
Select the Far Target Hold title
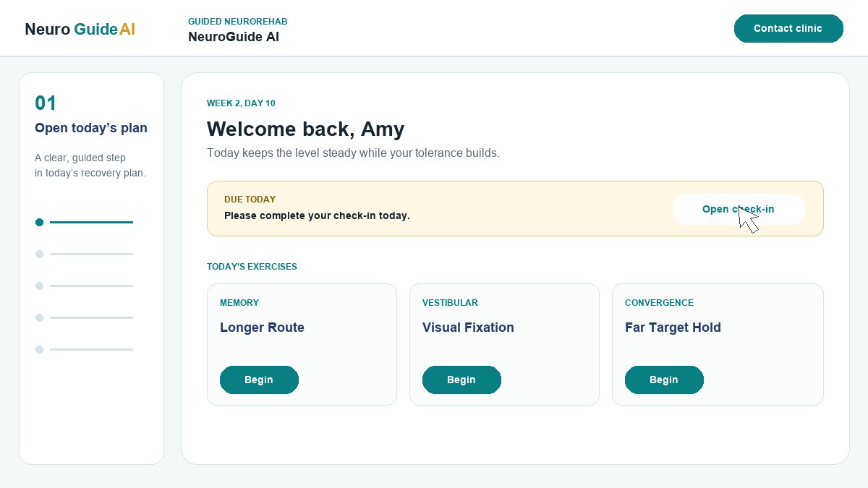(673, 328)
